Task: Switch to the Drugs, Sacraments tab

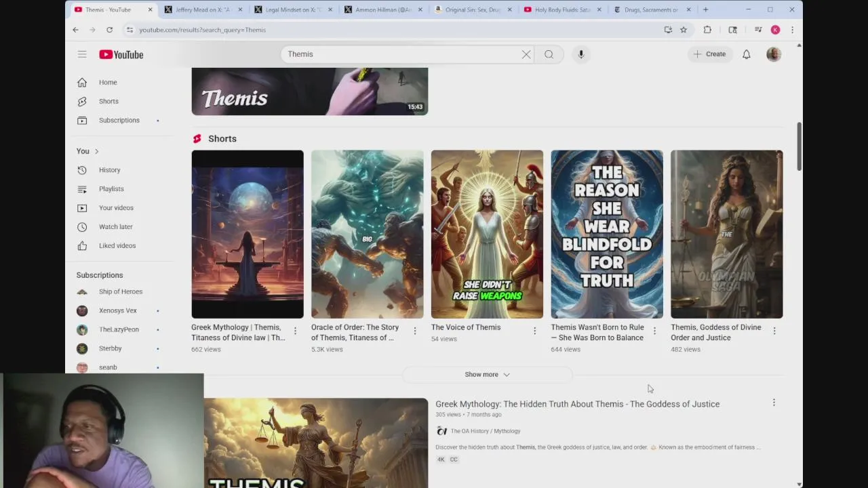Action: pyautogui.click(x=652, y=9)
